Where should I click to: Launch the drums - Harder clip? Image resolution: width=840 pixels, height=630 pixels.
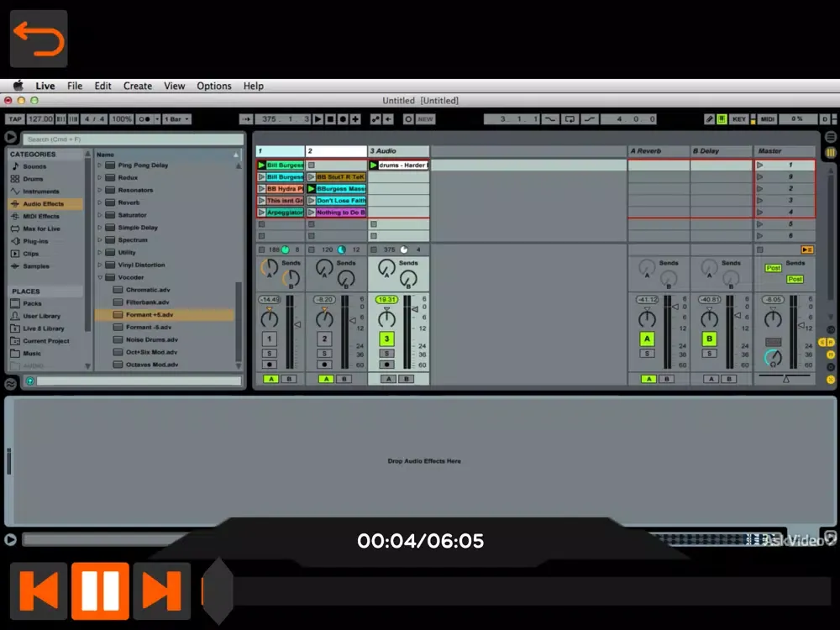[x=374, y=165]
